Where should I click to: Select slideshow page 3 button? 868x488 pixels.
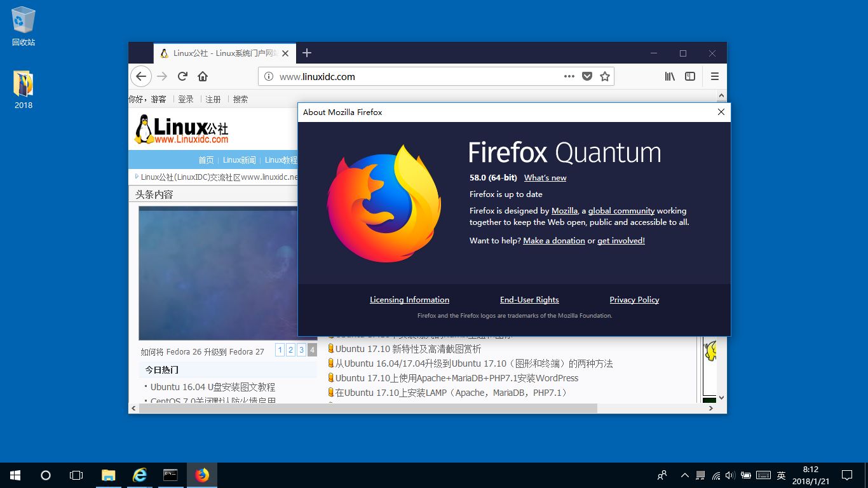point(302,350)
